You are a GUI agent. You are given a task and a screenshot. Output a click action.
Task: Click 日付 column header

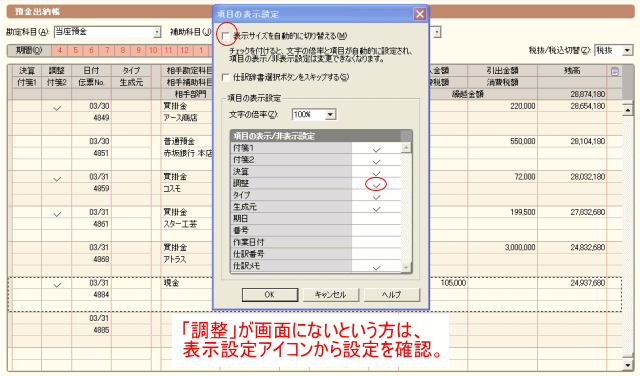tap(91, 71)
